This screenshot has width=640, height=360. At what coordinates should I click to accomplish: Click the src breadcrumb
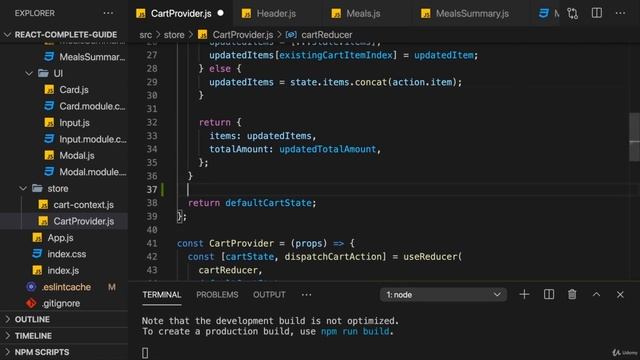click(145, 35)
